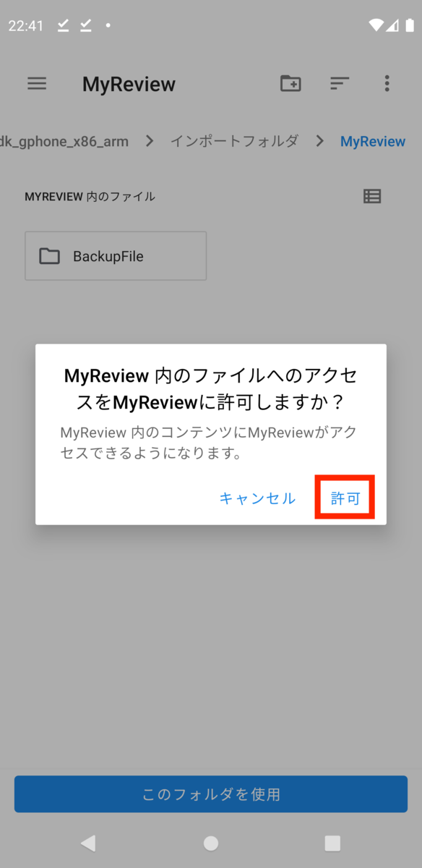Click the chevron after dk_gphone_x86_arm breadcrumb
This screenshot has width=422, height=868.
[150, 142]
